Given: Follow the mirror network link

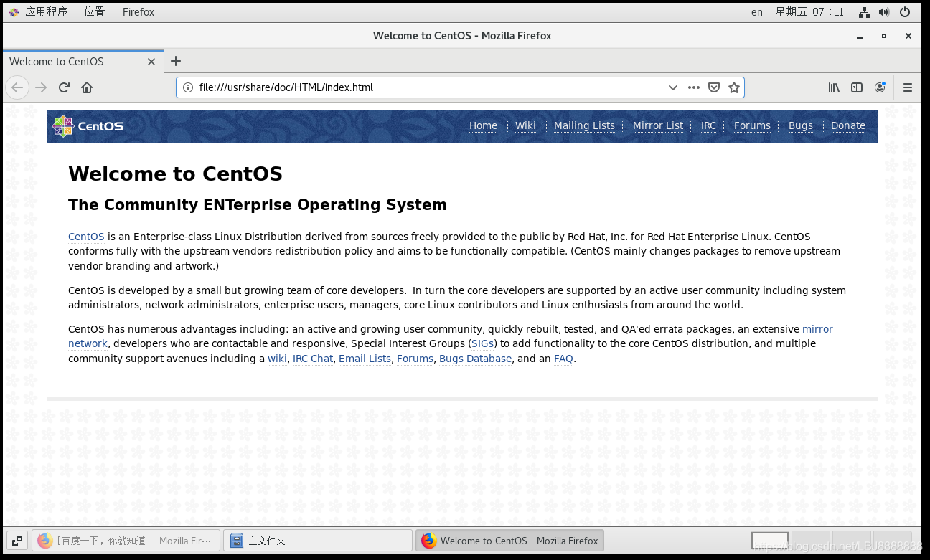Looking at the screenshot, I should coord(817,329).
